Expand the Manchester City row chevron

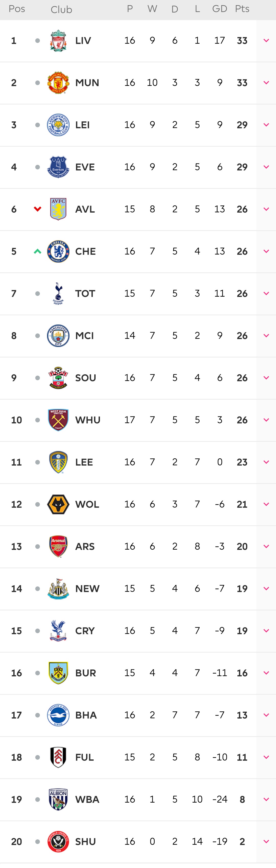(x=266, y=335)
